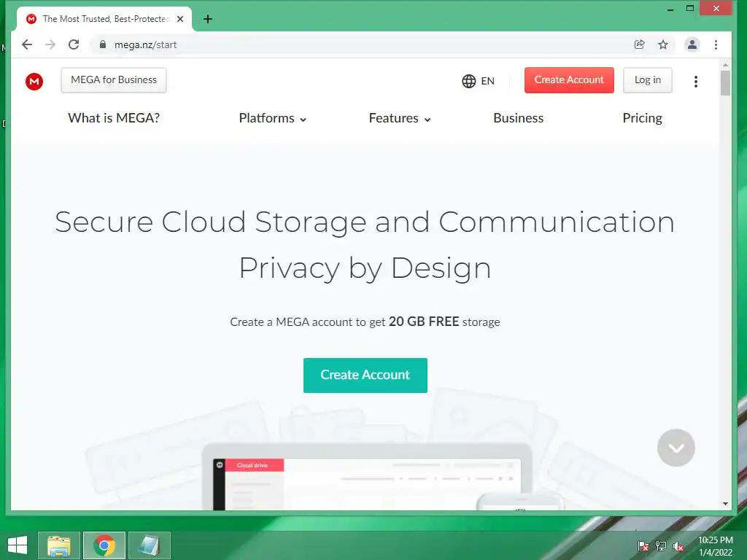This screenshot has width=747, height=560.
Task: Expand the Platforms dropdown menu
Action: pos(273,118)
